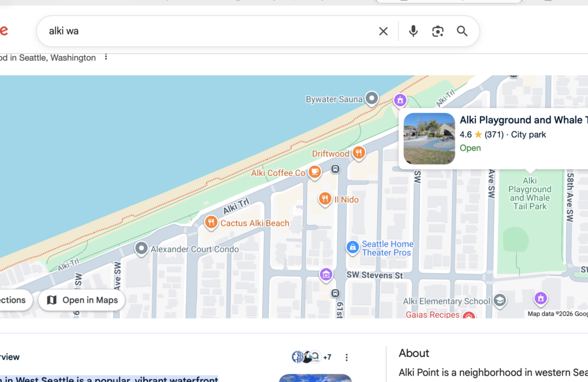This screenshot has width=588, height=382.
Task: Open Google Lens image search
Action: (438, 32)
